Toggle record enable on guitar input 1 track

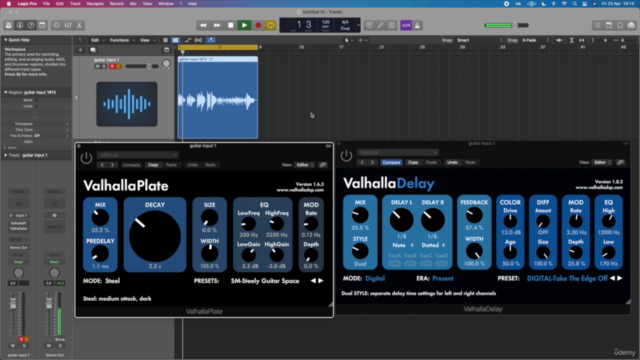click(x=112, y=66)
